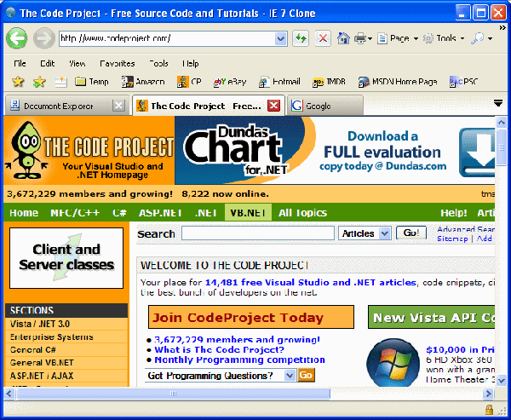The image size is (511, 420).
Task: Click the Go! search button
Action: pos(411,233)
